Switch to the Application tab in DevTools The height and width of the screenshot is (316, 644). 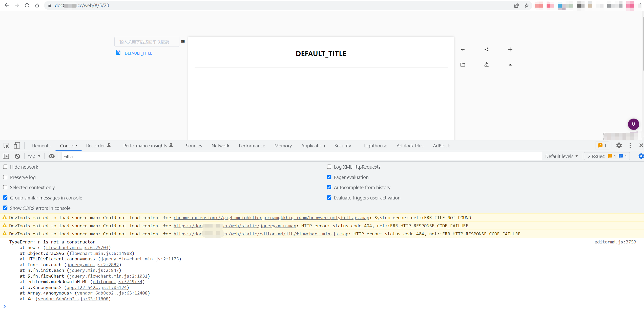tap(313, 146)
